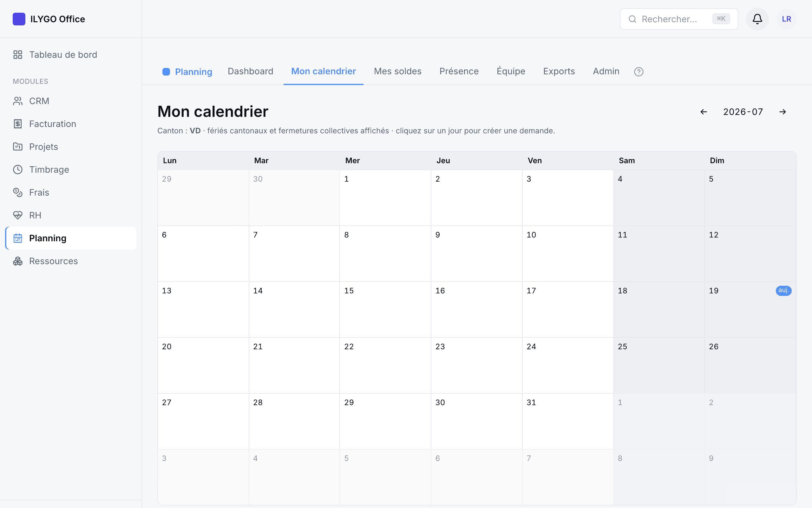Click the ILYGO Office purple logo square

point(19,19)
